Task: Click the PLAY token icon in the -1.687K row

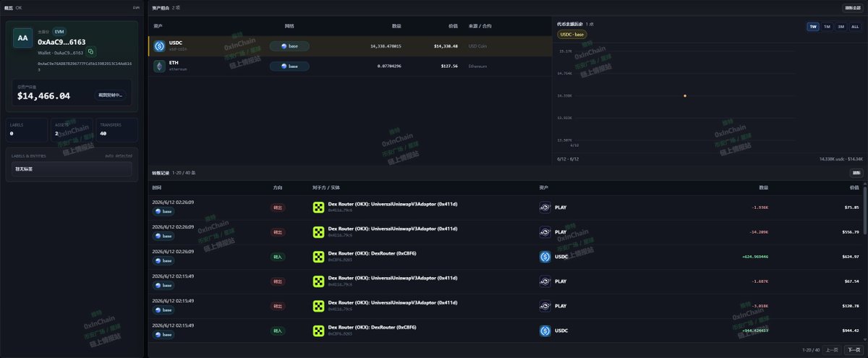Action: click(x=545, y=281)
